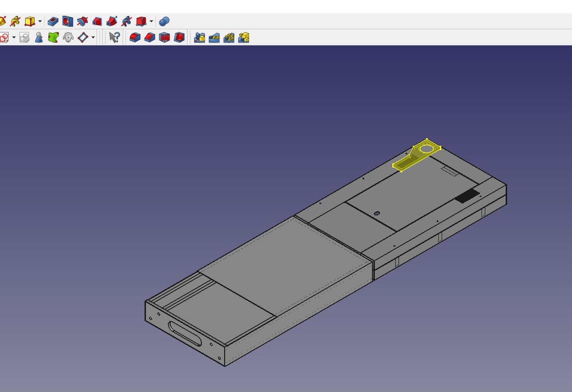Choose the Subtractive Pipe tool

[x=112, y=21]
